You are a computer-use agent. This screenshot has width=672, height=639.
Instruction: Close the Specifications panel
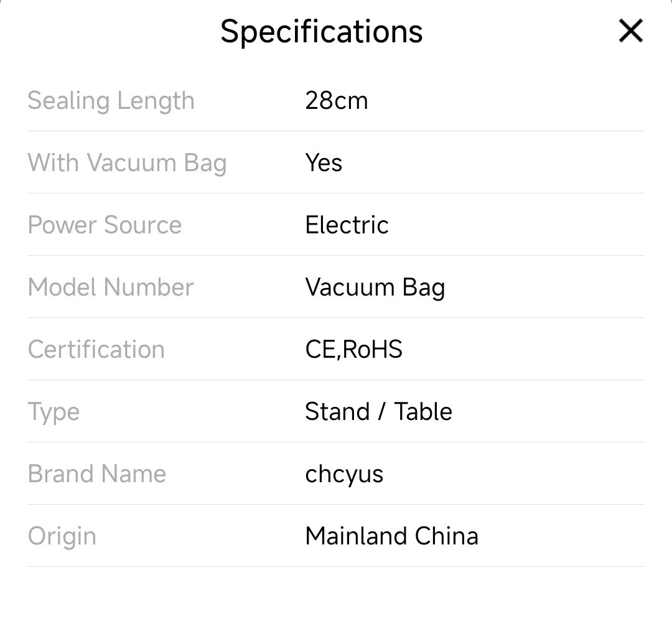pyautogui.click(x=630, y=30)
